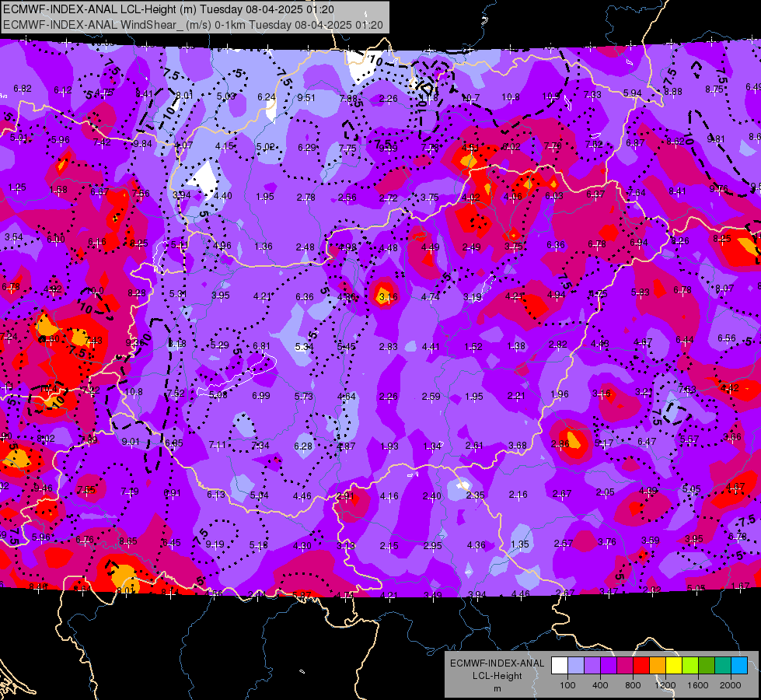Click the grid value 9.81

(x=716, y=139)
